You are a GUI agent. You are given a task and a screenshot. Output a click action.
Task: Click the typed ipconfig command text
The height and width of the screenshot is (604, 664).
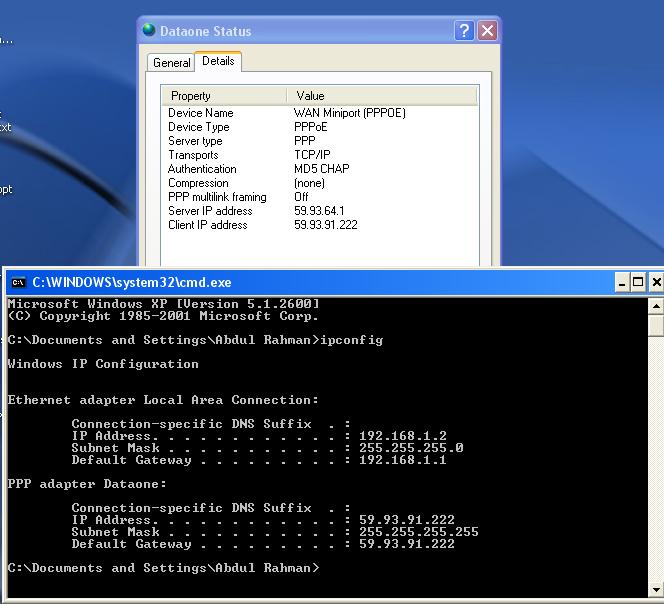point(352,341)
